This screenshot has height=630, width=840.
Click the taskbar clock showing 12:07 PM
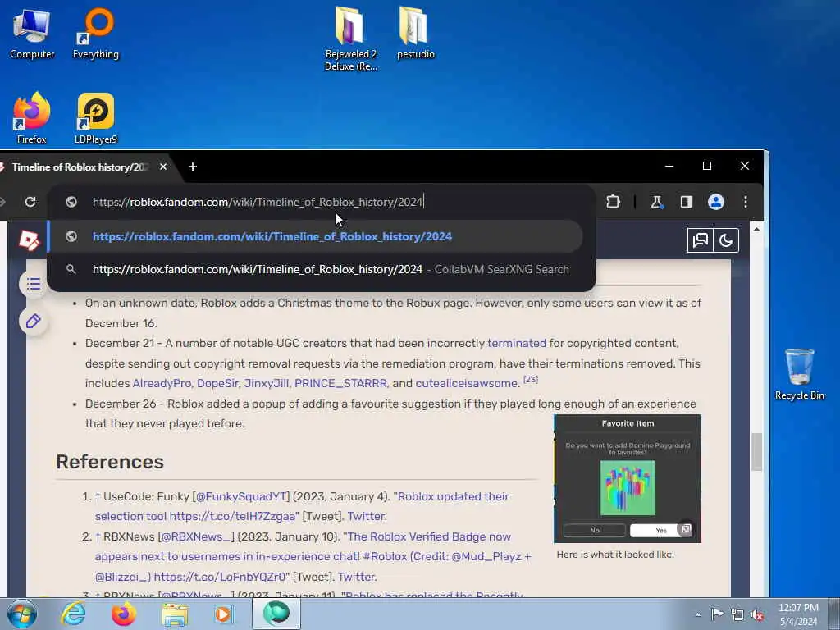click(798, 614)
